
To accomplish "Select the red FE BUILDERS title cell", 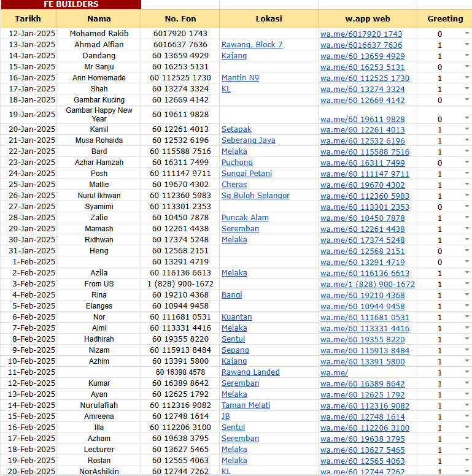I will click(x=71, y=4).
